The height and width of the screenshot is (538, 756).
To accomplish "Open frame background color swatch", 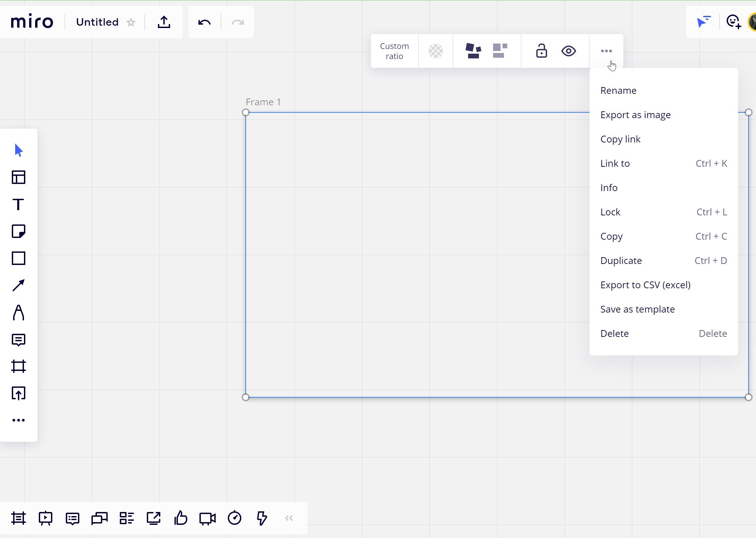I will point(435,51).
